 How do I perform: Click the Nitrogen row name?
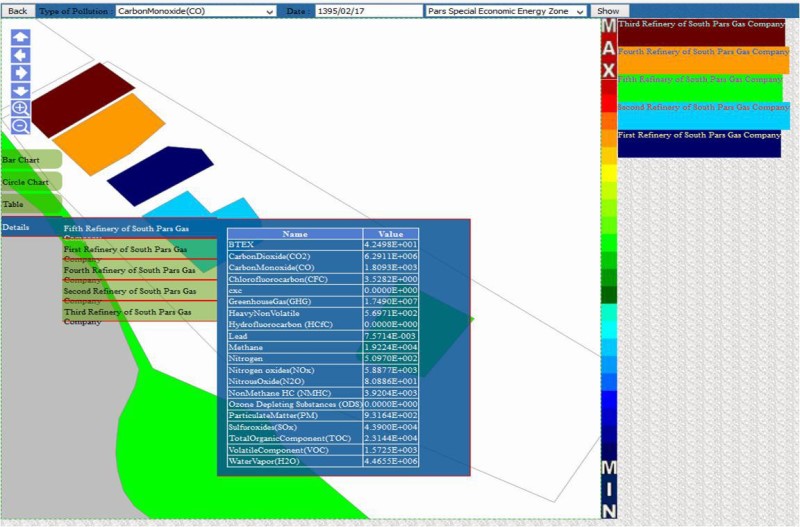click(245, 358)
